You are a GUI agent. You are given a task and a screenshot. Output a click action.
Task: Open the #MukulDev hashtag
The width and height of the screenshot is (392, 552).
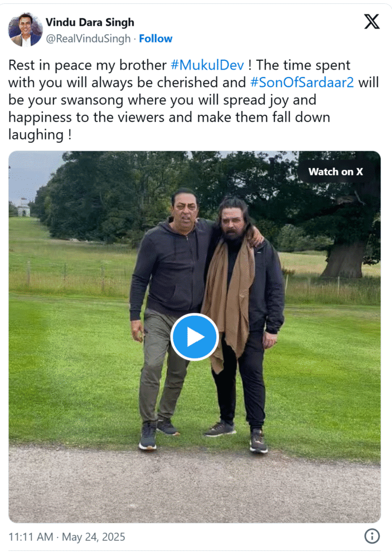click(x=208, y=65)
